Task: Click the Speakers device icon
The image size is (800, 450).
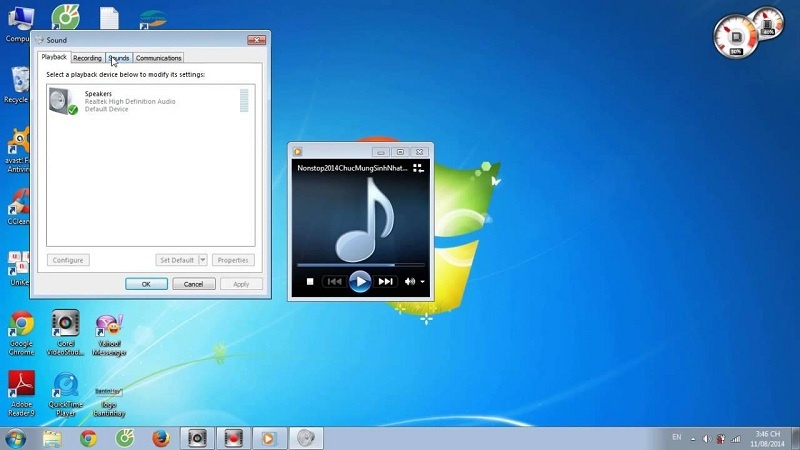Action: point(63,101)
